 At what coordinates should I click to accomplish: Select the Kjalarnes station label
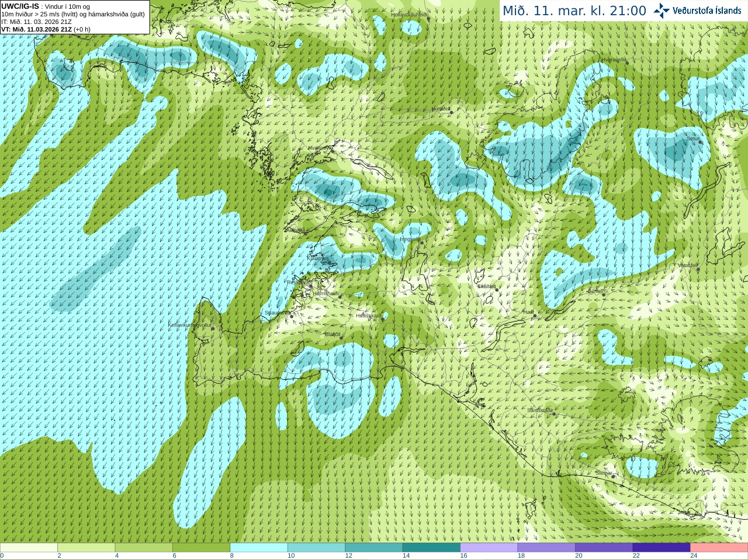click(318, 258)
